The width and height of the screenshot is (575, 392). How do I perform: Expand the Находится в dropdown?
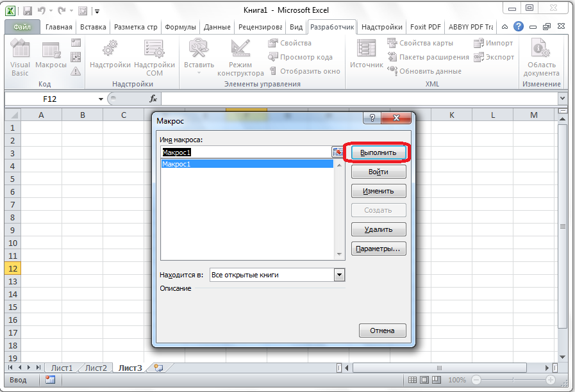[339, 275]
